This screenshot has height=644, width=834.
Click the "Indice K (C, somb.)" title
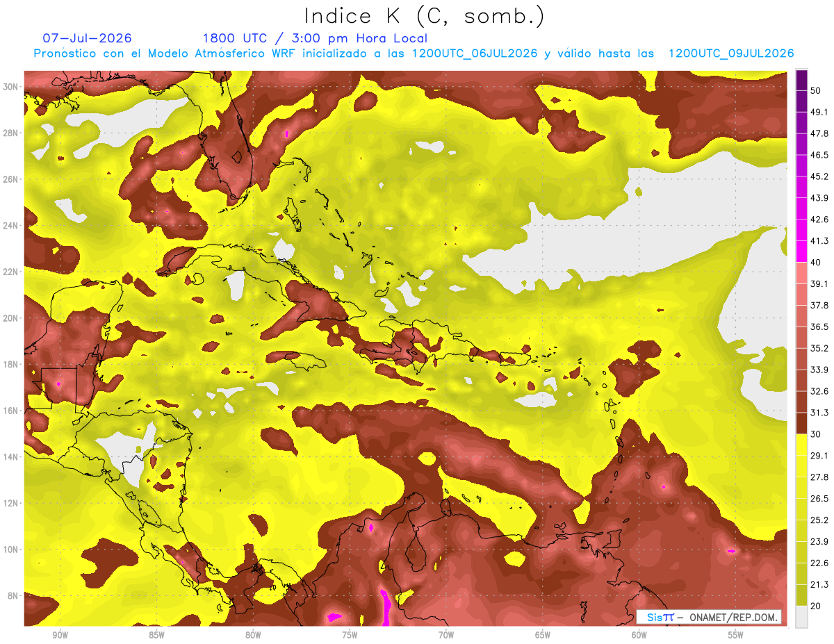(x=425, y=17)
